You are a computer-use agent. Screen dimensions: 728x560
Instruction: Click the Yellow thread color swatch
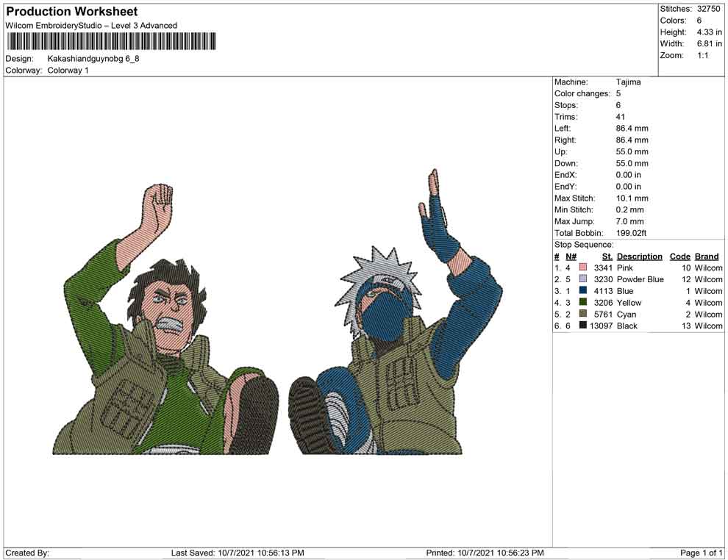pyautogui.click(x=583, y=302)
